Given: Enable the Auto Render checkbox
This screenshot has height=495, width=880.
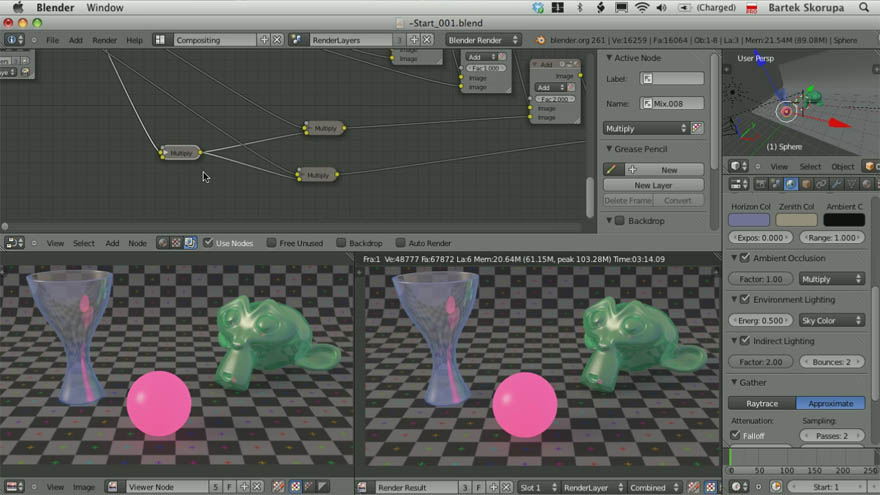Looking at the screenshot, I should pos(400,242).
